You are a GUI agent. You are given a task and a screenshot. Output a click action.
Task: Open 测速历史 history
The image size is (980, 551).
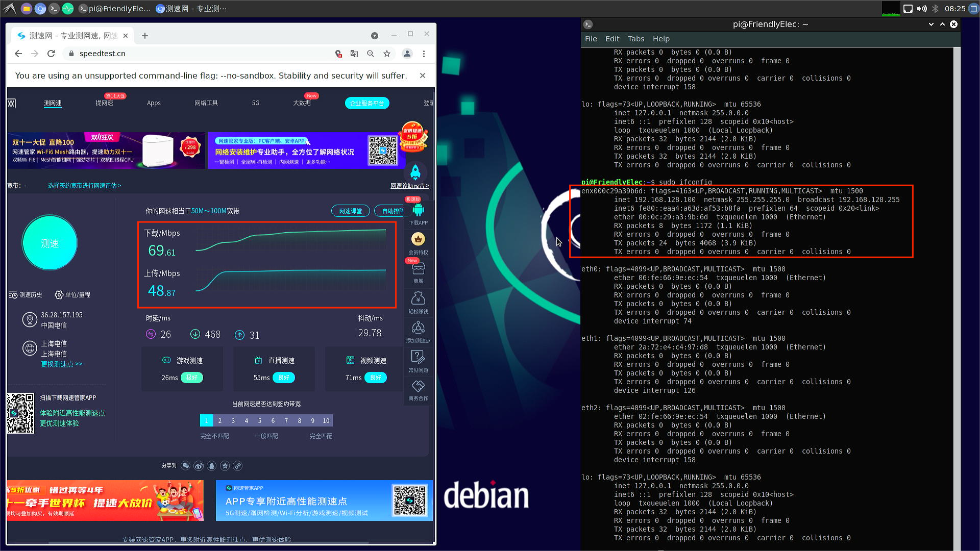[26, 295]
